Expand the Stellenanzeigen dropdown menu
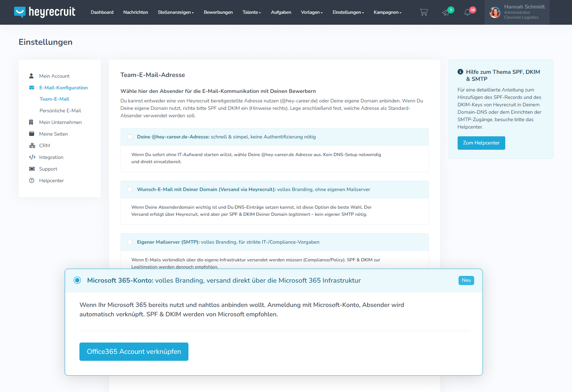This screenshot has height=392, width=572. (175, 12)
